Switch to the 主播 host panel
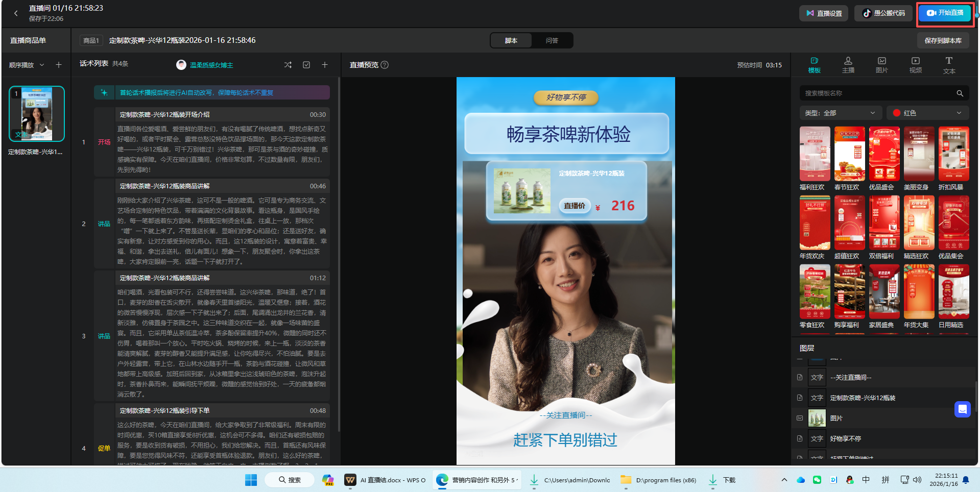 click(x=848, y=65)
